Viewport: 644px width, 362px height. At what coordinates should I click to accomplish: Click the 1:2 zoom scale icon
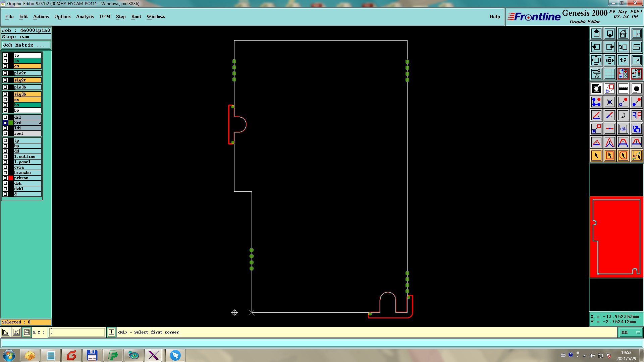(623, 60)
